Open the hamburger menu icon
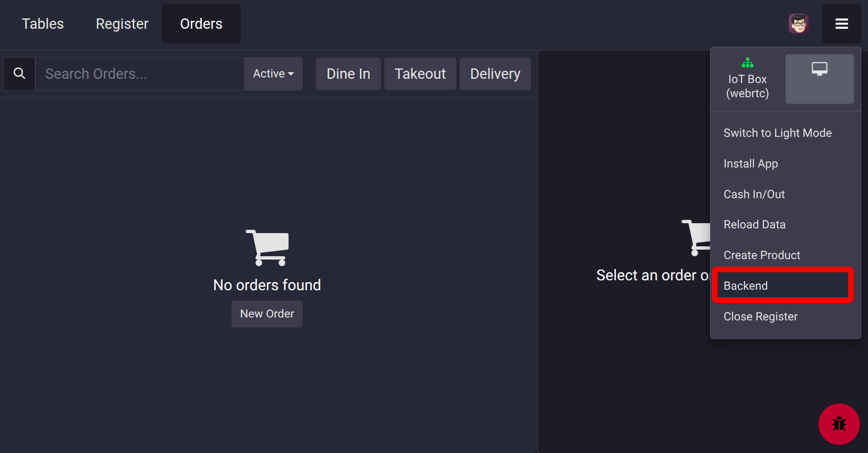 coord(842,24)
